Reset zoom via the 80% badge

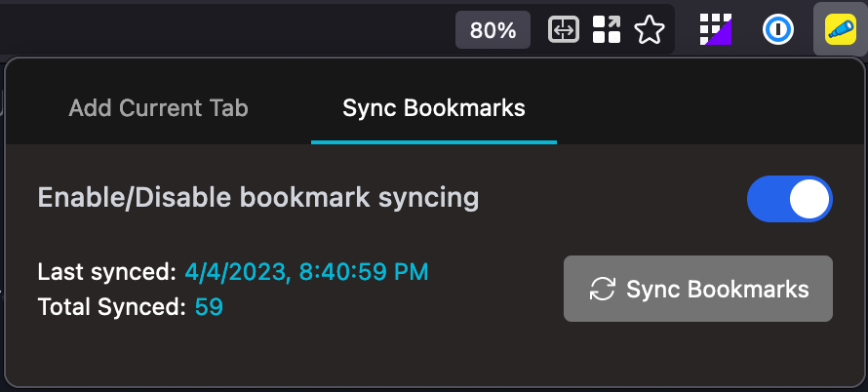pyautogui.click(x=493, y=30)
